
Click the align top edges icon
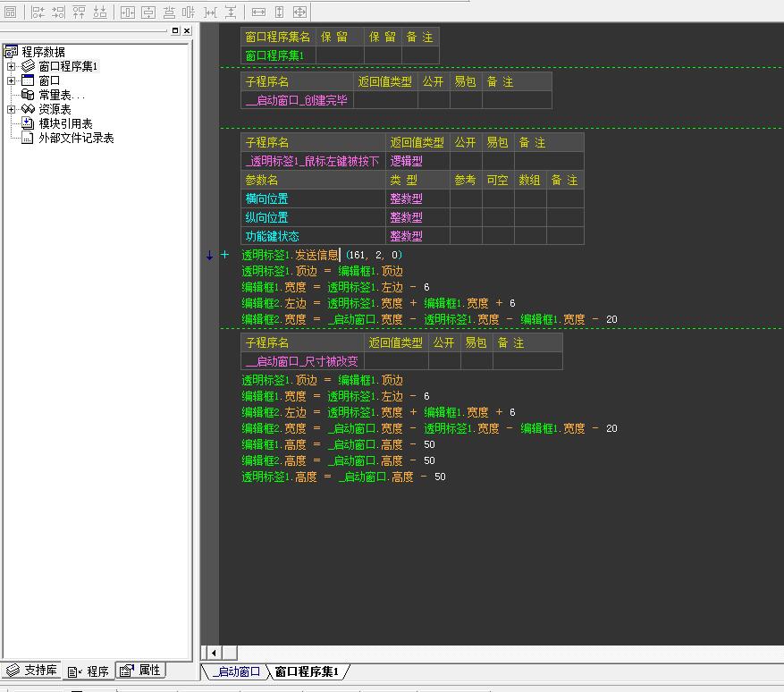(79, 12)
